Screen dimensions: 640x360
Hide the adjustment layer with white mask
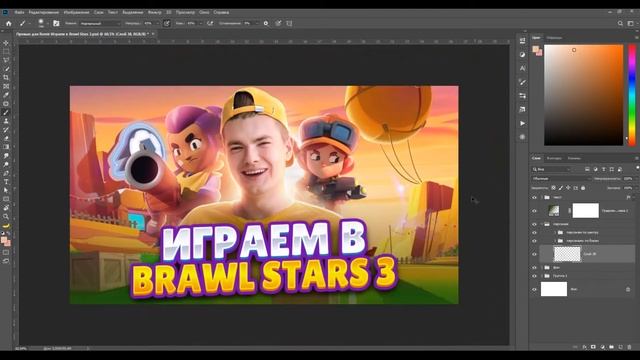coord(534,211)
